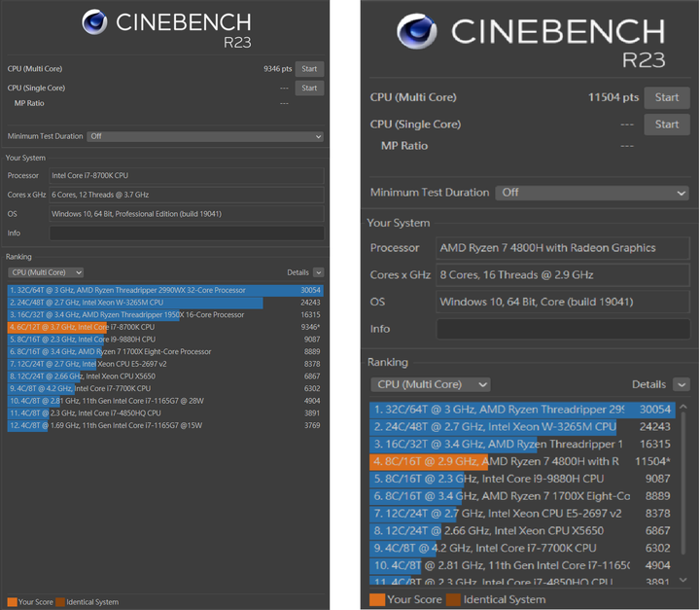Select orange Ryzen 7 4800H row, score 11504
The height and width of the screenshot is (610, 700).
click(x=522, y=461)
